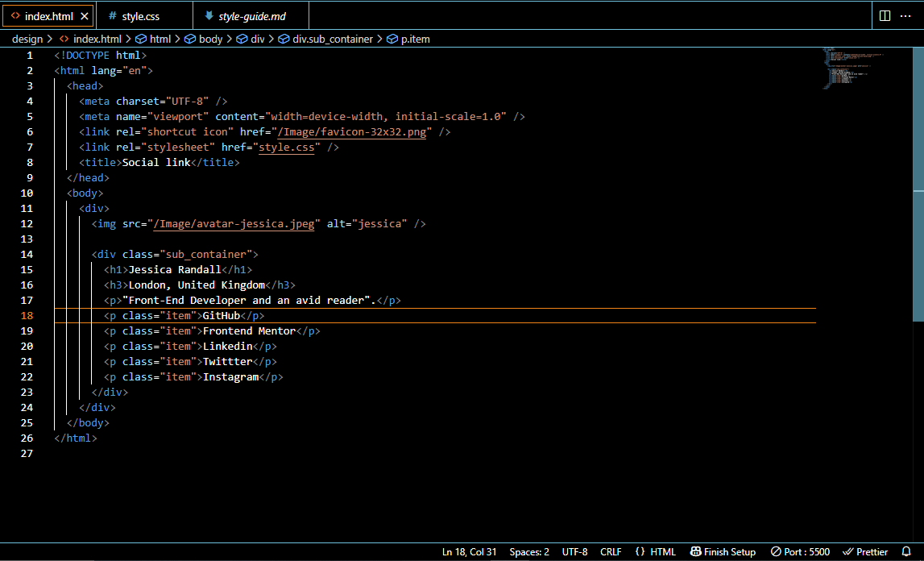Open the style-guide.md tab
The height and width of the screenshot is (561, 924).
coord(251,16)
